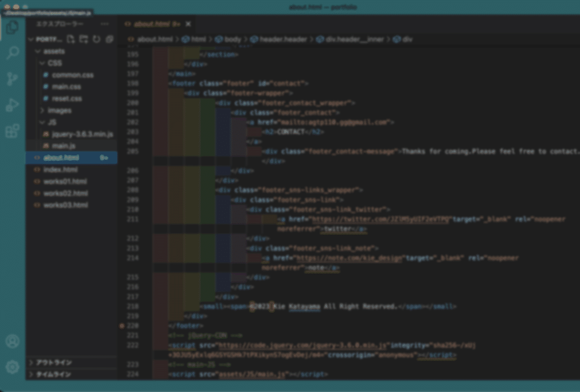Open the Manage gear icon
The image size is (580, 392).
[12, 367]
